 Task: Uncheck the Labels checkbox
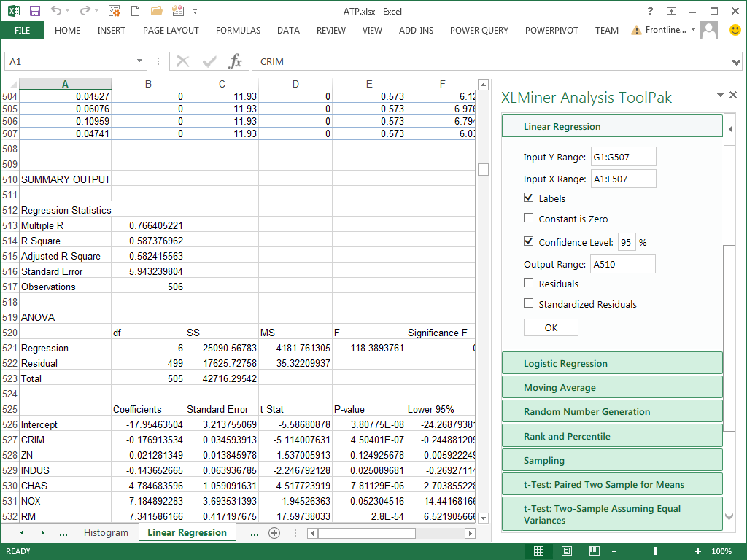pos(529,198)
